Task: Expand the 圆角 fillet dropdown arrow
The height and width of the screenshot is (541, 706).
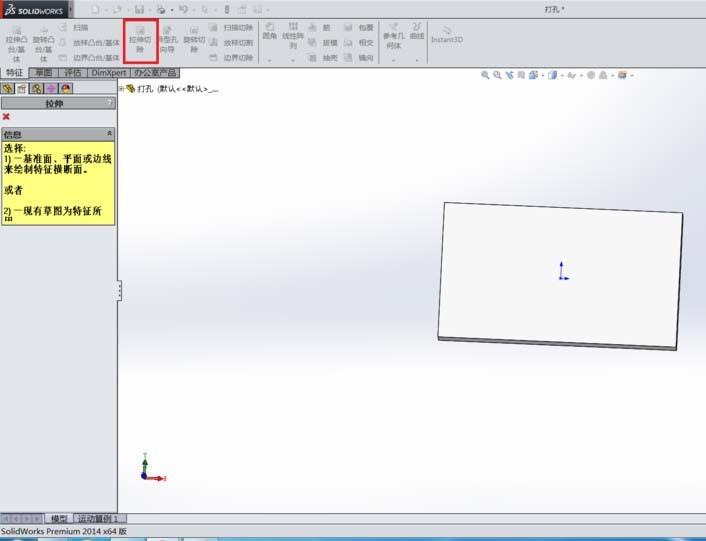Action: point(270,59)
